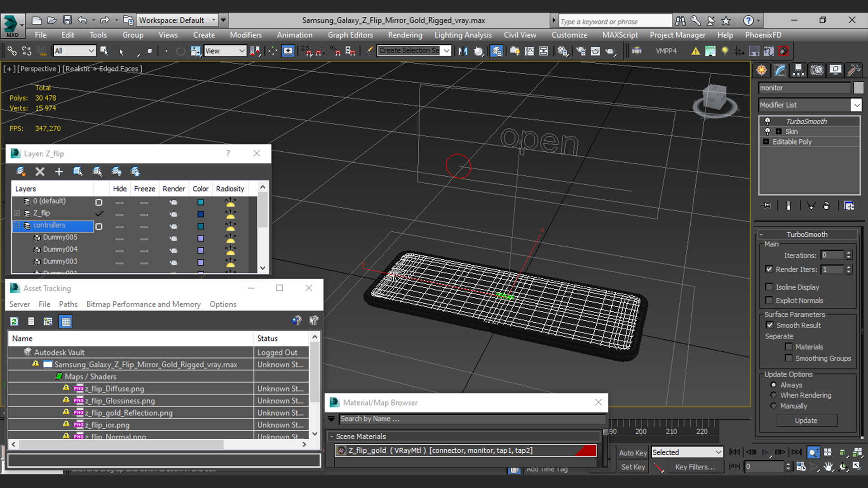Click Configure Modifier Sets icon
The image size is (868, 488).
click(x=849, y=206)
